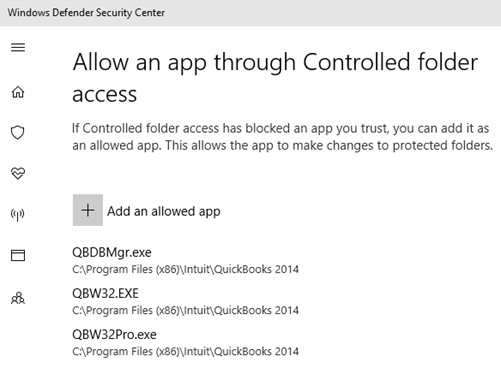Image resolution: width=501 pixels, height=374 pixels.
Task: Click description line starting 'If Controlled folder access'
Action: click(281, 128)
